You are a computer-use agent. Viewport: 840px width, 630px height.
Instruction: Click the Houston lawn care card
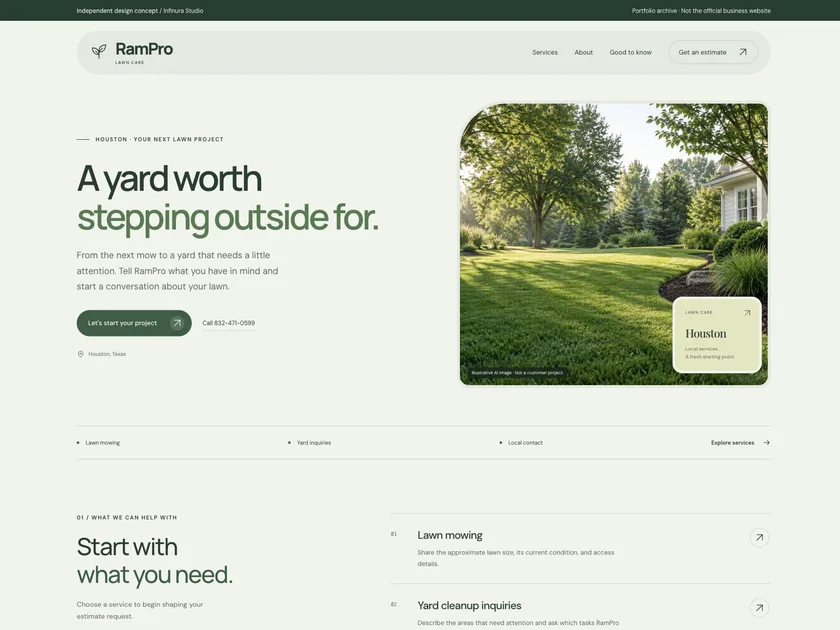717,335
